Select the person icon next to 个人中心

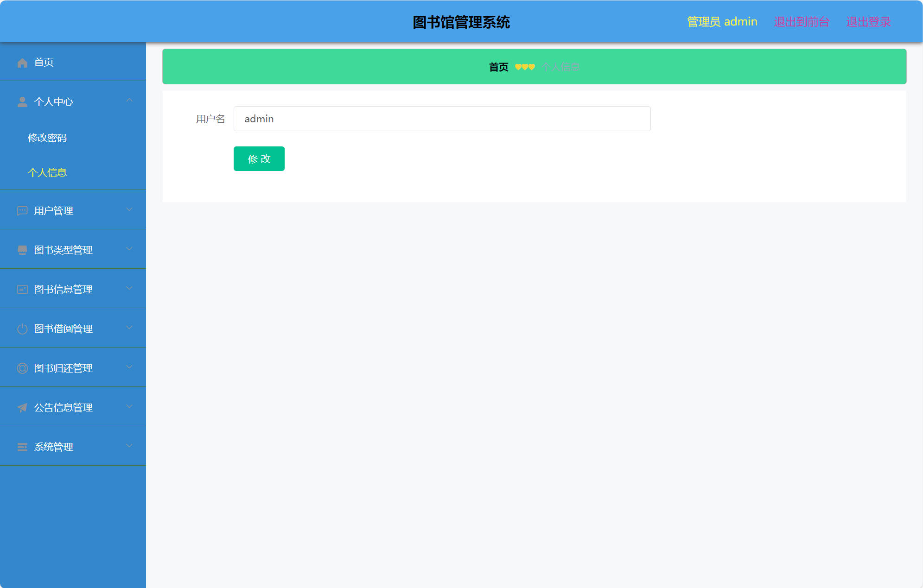point(22,101)
